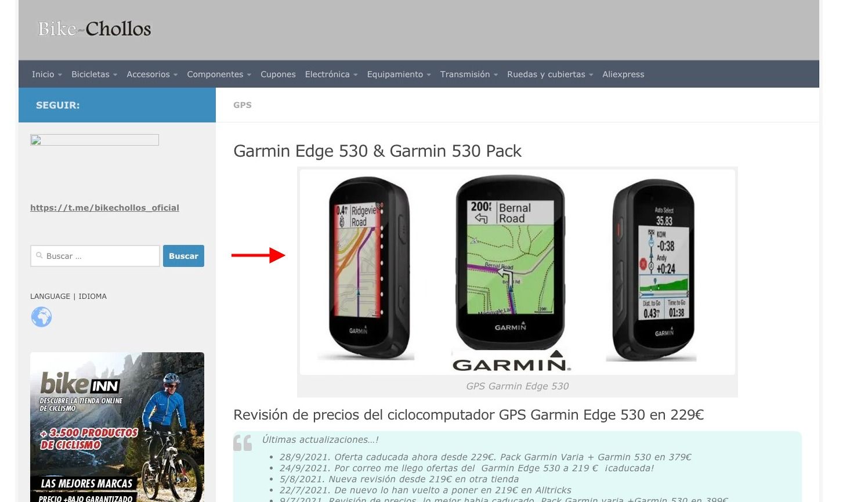
Task: Expand the Equipamiento dropdown arrow
Action: point(429,75)
